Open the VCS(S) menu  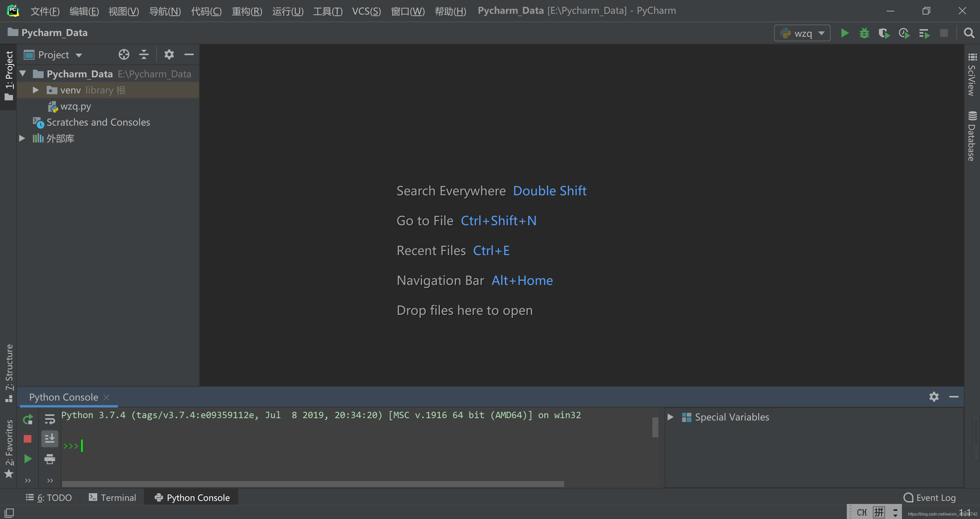point(366,11)
